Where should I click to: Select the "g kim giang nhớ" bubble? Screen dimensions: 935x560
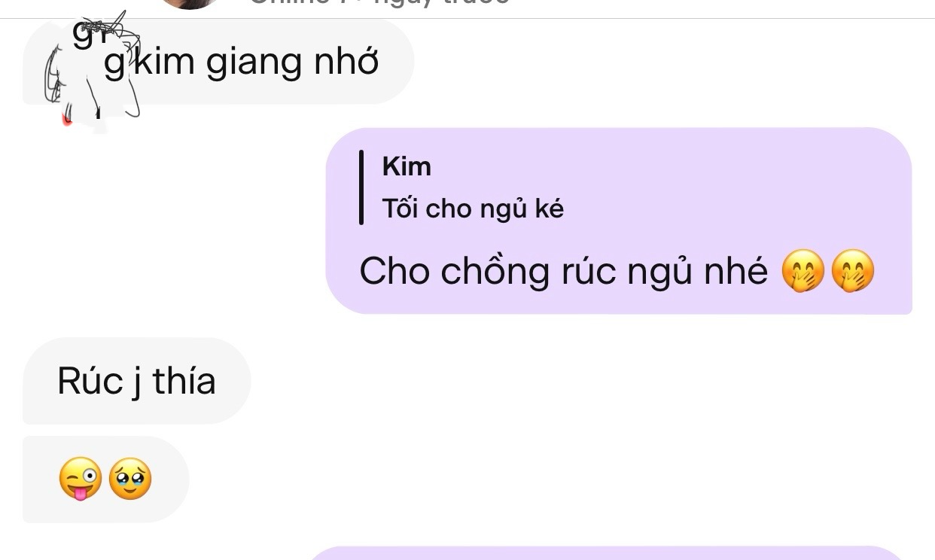tap(218, 62)
